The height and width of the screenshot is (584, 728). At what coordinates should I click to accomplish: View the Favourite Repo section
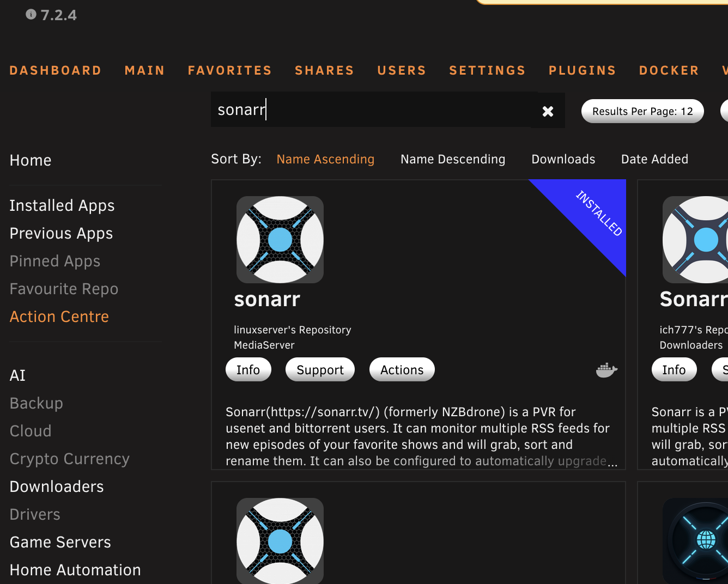tap(64, 289)
